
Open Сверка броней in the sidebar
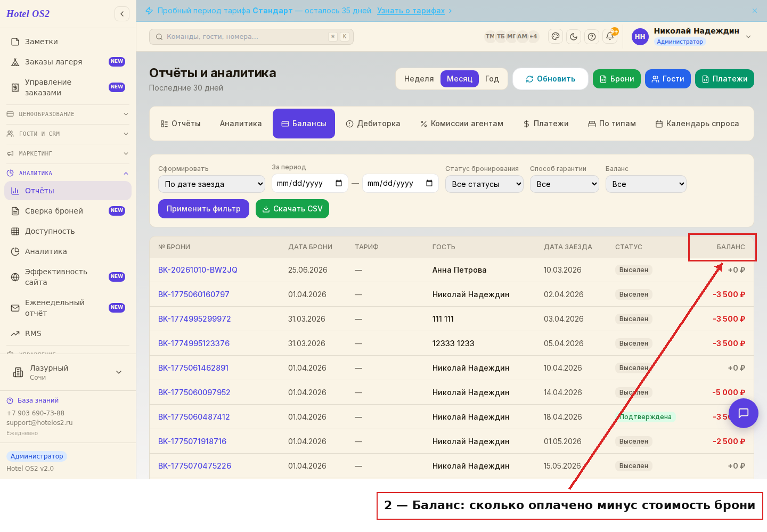pos(68,211)
